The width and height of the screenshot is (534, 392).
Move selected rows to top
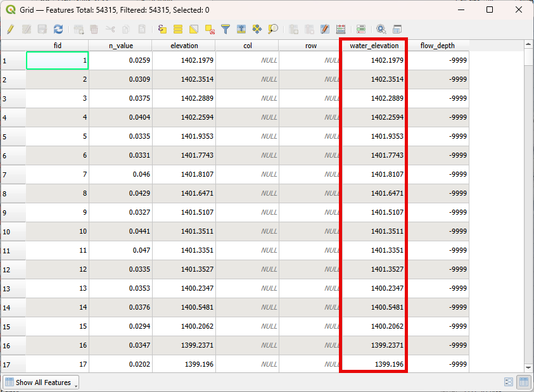(241, 29)
